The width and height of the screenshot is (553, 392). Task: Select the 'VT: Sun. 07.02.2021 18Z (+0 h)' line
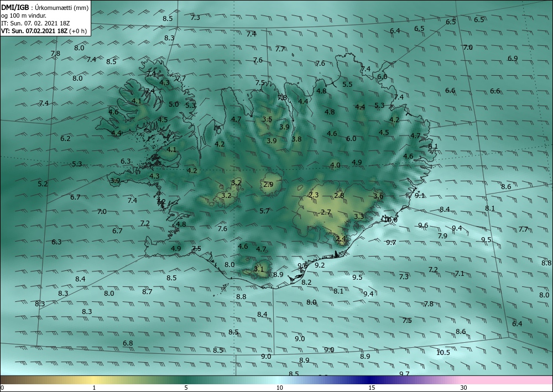pos(44,30)
